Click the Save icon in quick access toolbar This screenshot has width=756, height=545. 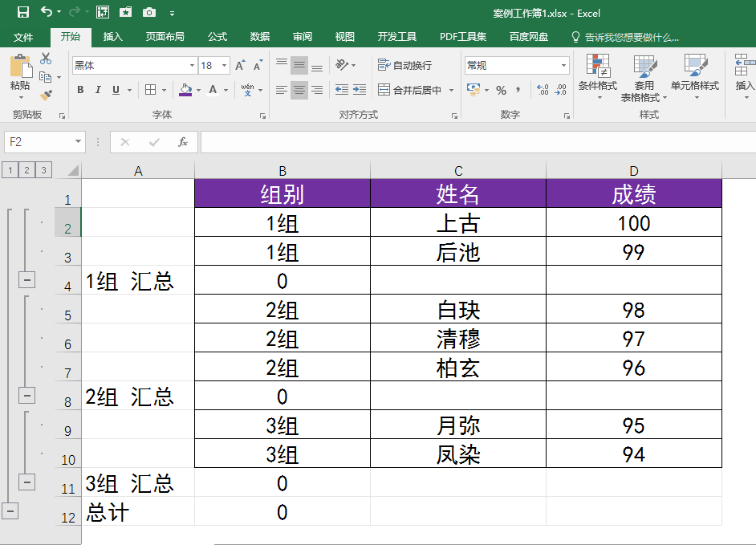pos(22,12)
